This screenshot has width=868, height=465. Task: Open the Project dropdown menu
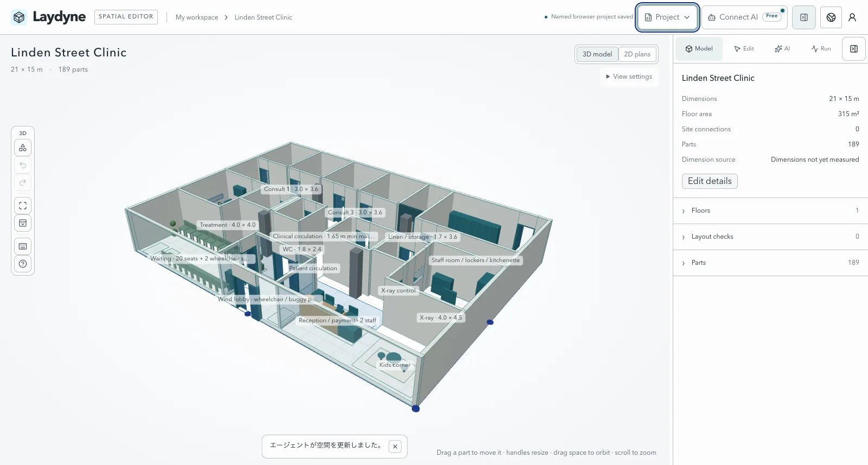tap(667, 17)
